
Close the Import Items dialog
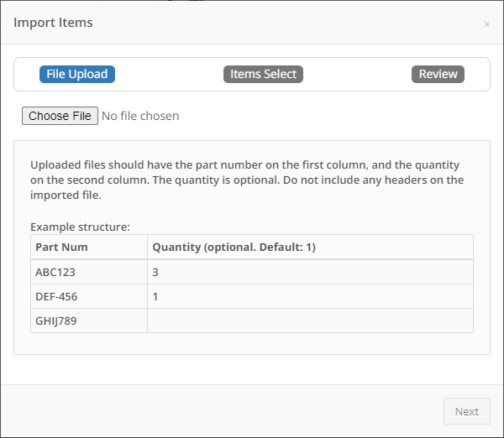click(x=486, y=24)
